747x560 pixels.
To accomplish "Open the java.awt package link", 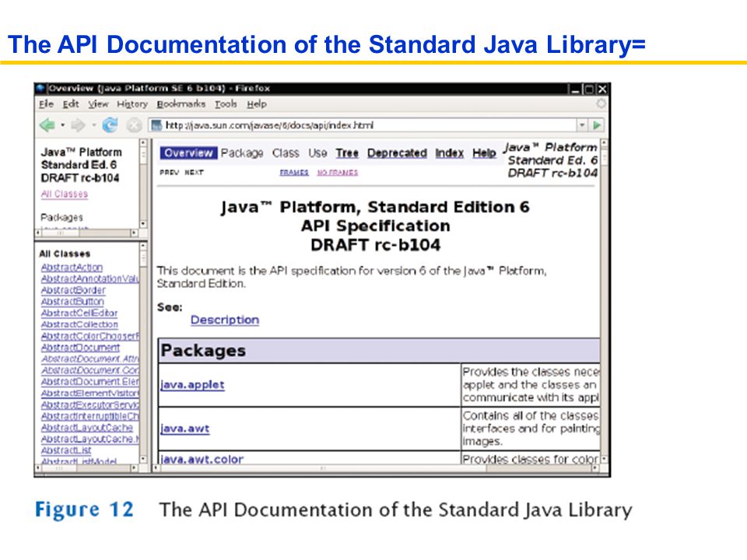I will point(185,429).
